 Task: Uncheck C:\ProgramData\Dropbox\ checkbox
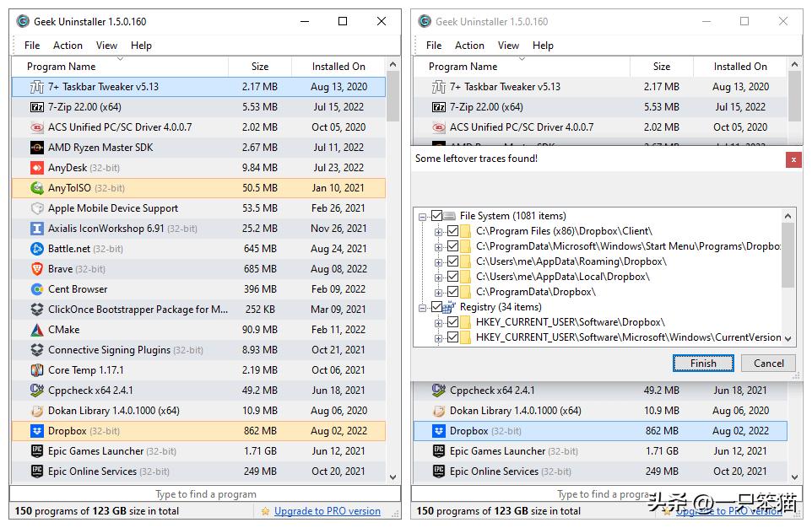(x=452, y=292)
